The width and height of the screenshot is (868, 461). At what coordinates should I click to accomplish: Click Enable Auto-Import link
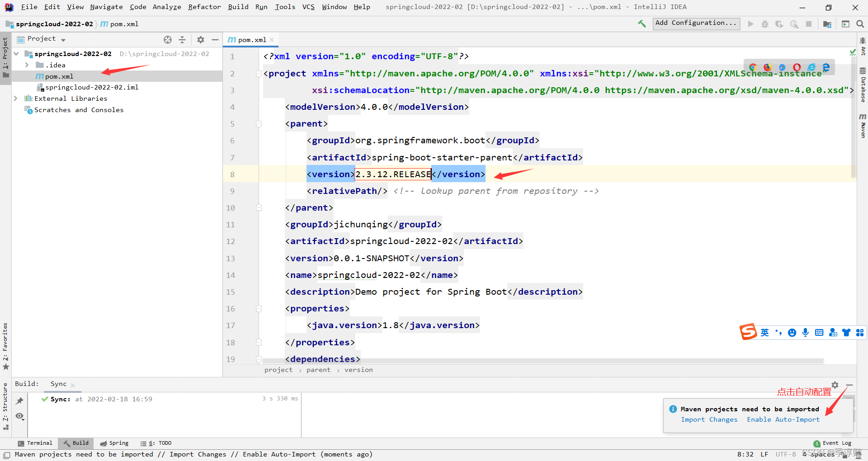[x=783, y=420]
